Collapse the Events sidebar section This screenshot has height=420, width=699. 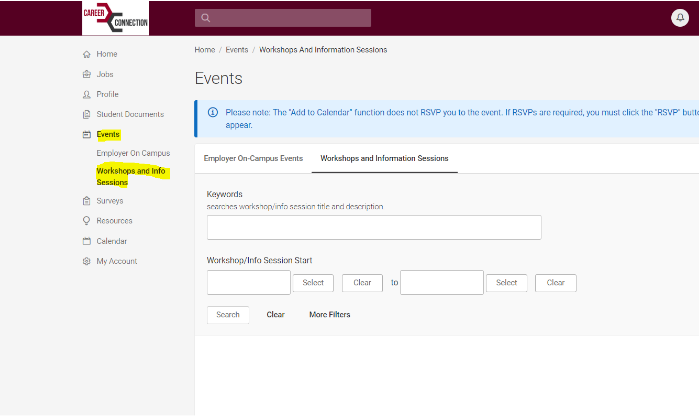107,134
